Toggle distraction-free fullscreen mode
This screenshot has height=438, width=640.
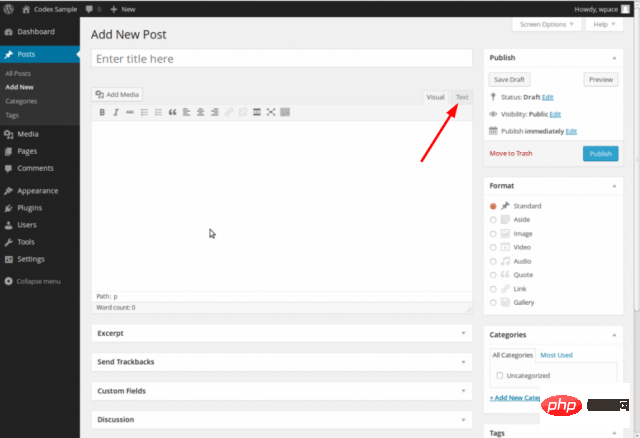point(271,112)
